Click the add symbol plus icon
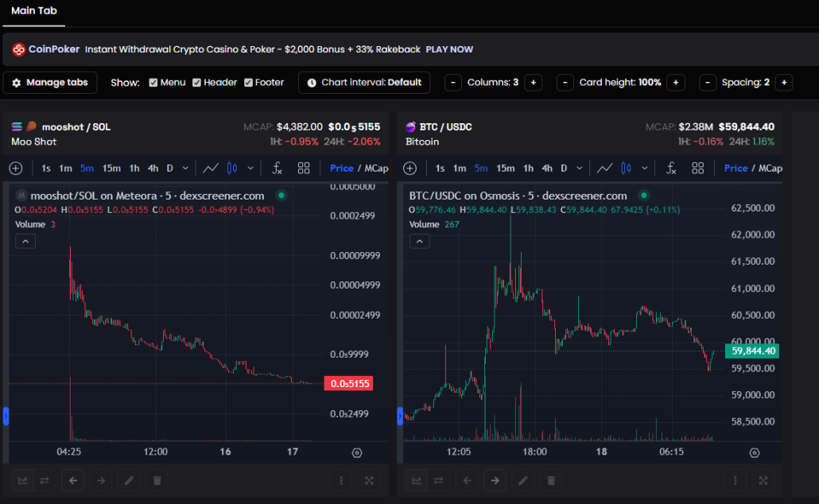The height and width of the screenshot is (504, 819). coord(15,168)
